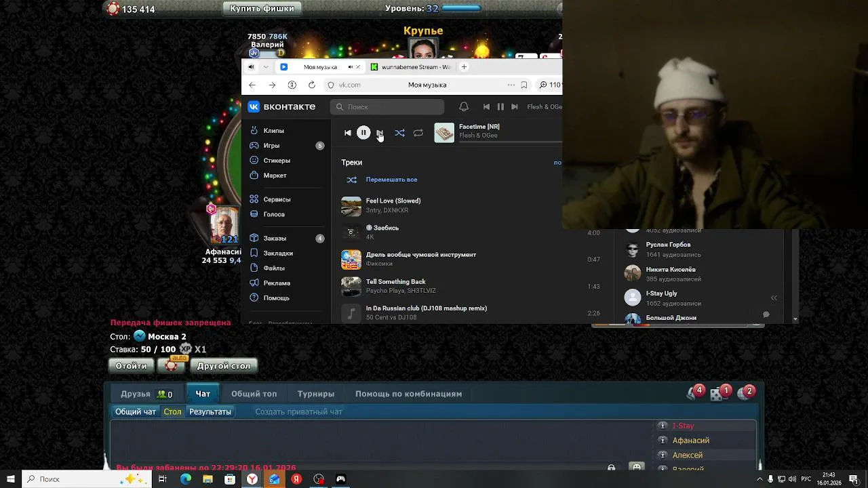The width and height of the screenshot is (868, 488).
Task: Open Реклама in VK sidebar
Action: click(x=277, y=283)
